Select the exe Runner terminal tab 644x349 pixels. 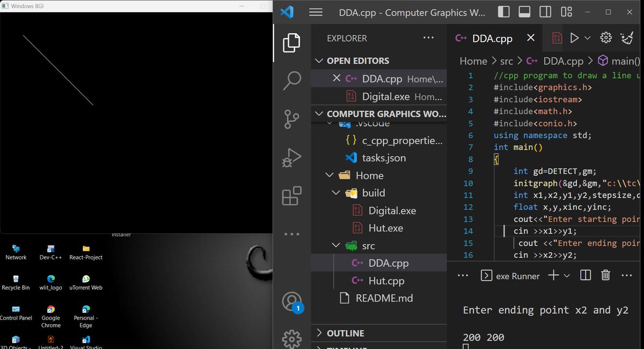510,276
